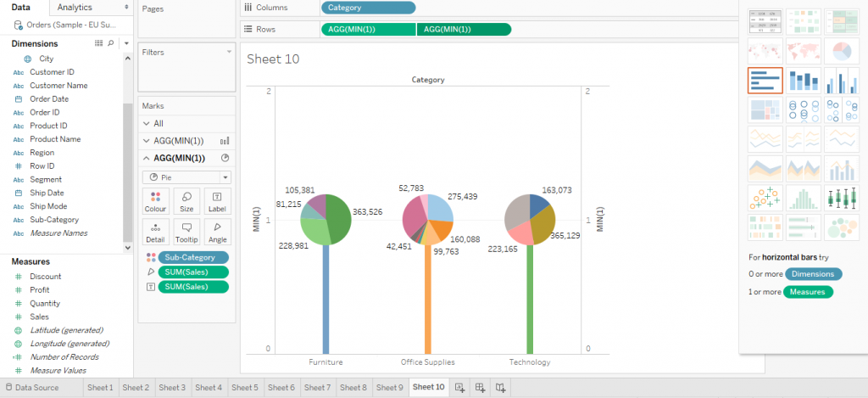Choose the continuous area chart type
The width and height of the screenshot is (868, 398).
[765, 169]
